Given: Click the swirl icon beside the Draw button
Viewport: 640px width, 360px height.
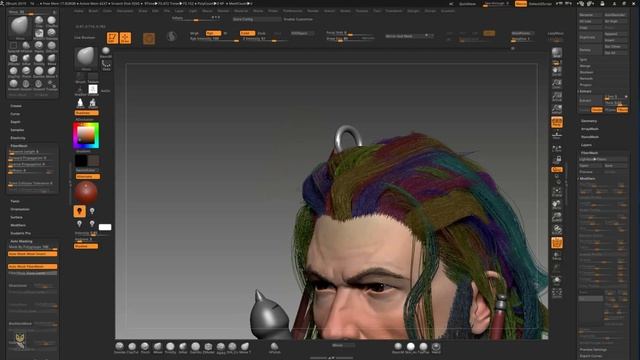Looking at the screenshot, I should point(171,36).
